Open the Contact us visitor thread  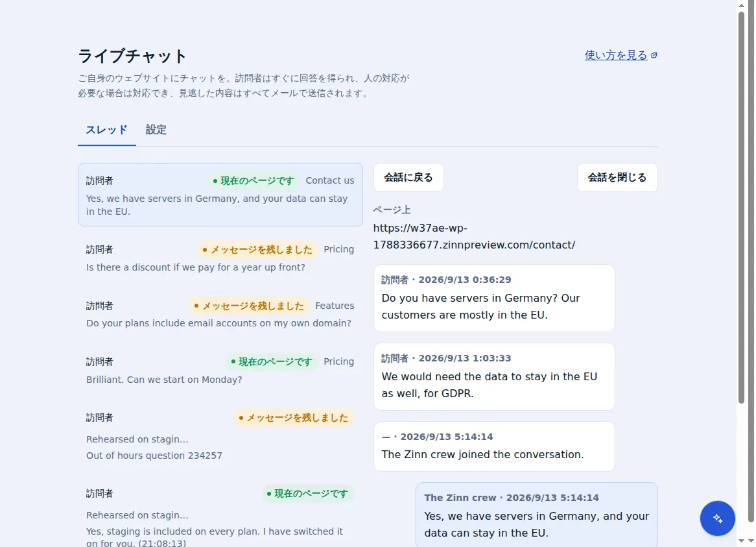(x=220, y=195)
